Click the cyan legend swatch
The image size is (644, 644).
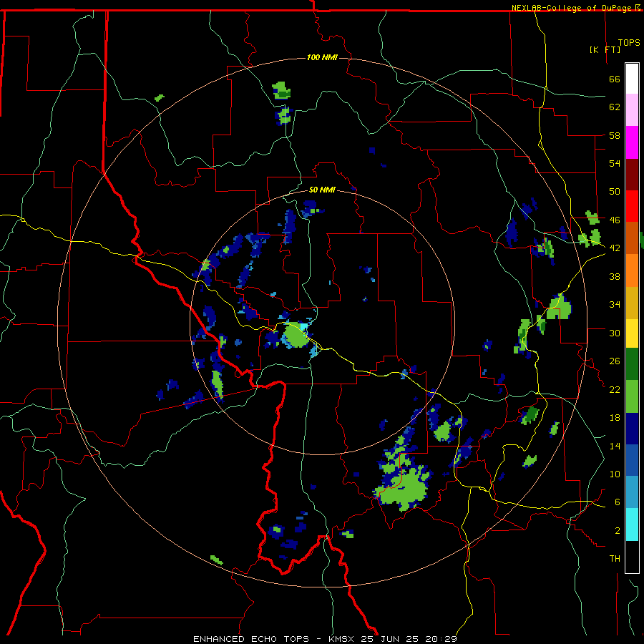click(632, 524)
